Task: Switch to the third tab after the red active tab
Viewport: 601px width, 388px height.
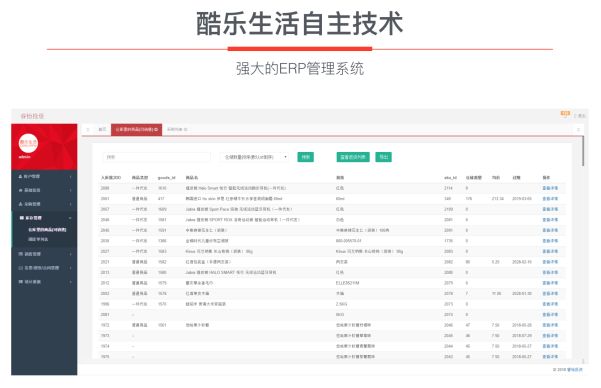Action: pos(177,130)
